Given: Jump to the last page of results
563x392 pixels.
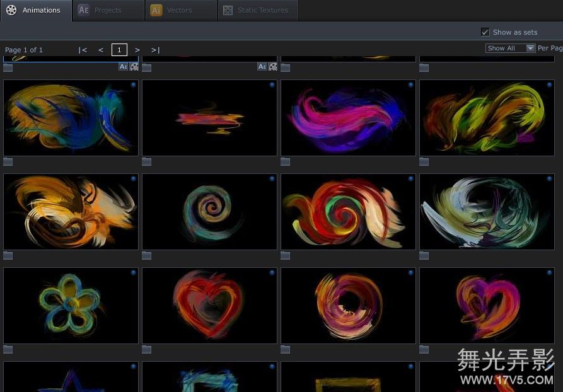Looking at the screenshot, I should tap(156, 50).
